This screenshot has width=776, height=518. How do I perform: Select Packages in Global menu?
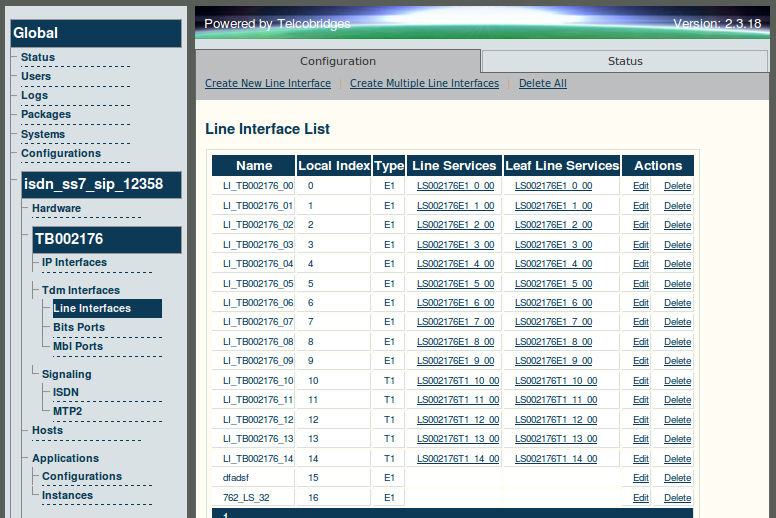pos(46,114)
